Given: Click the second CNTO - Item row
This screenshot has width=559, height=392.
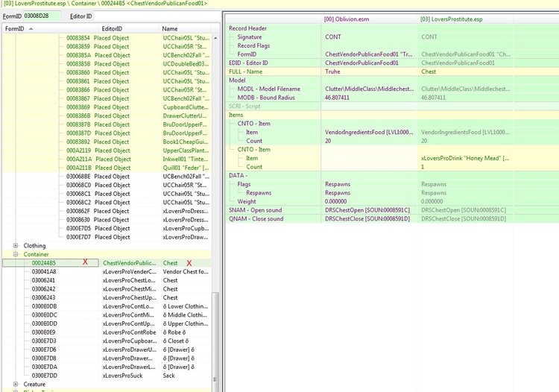Looking at the screenshot, I should (392, 149).
